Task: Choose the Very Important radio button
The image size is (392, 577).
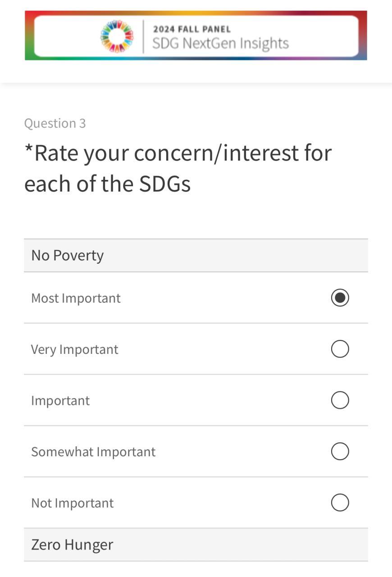Action: (340, 349)
